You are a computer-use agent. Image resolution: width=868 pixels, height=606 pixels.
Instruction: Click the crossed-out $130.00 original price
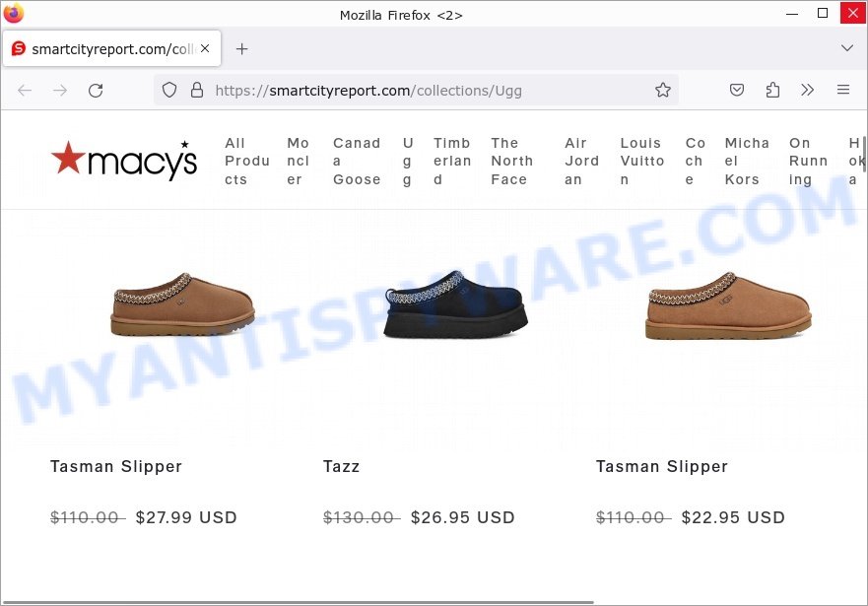362,517
